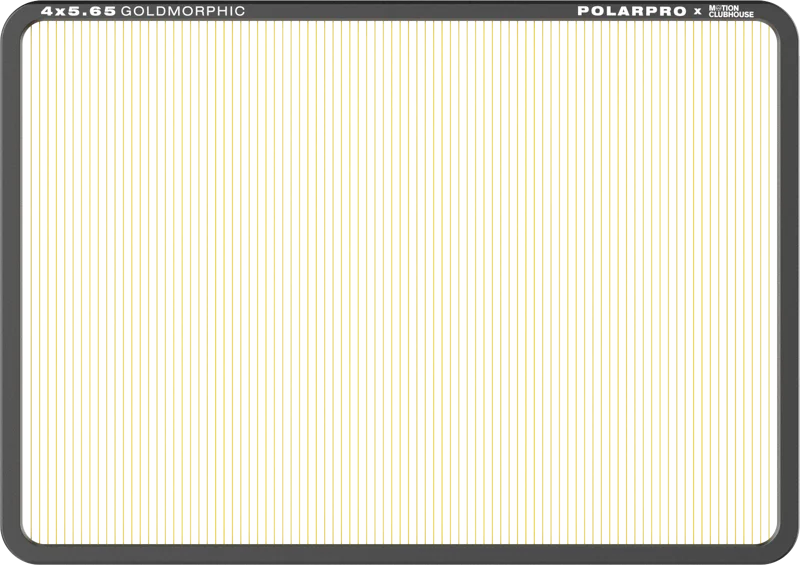Click the word CLUBHOUSE in the logo
Viewport: 800px width, 565px height.
(x=731, y=15)
